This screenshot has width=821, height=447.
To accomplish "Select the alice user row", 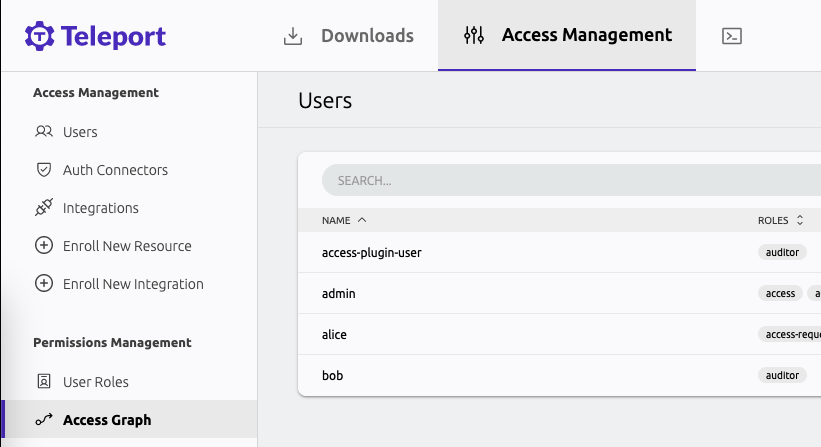I will [x=334, y=335].
